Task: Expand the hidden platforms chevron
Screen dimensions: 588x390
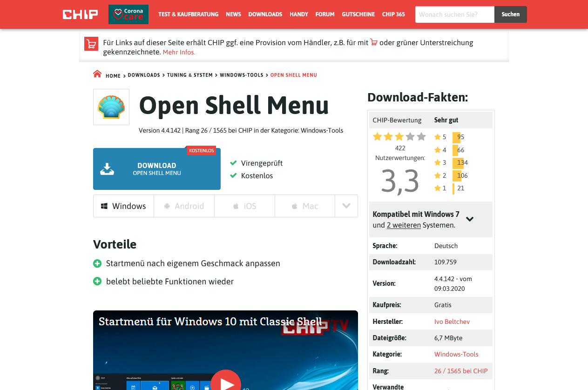Action: pyautogui.click(x=346, y=206)
